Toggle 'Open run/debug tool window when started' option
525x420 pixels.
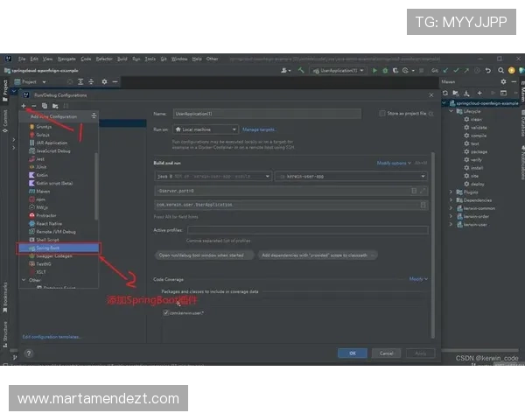coord(200,255)
